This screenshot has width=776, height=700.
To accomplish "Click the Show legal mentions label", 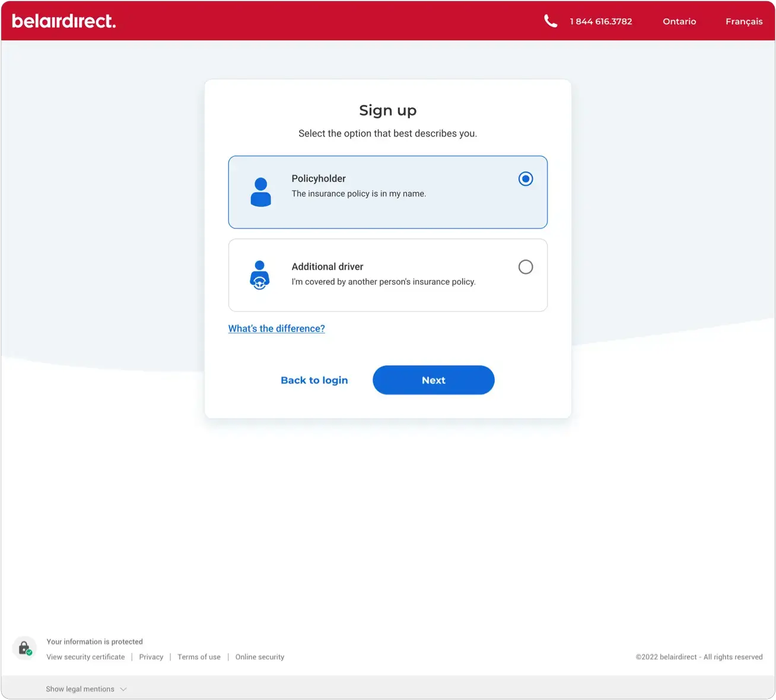I will point(80,689).
